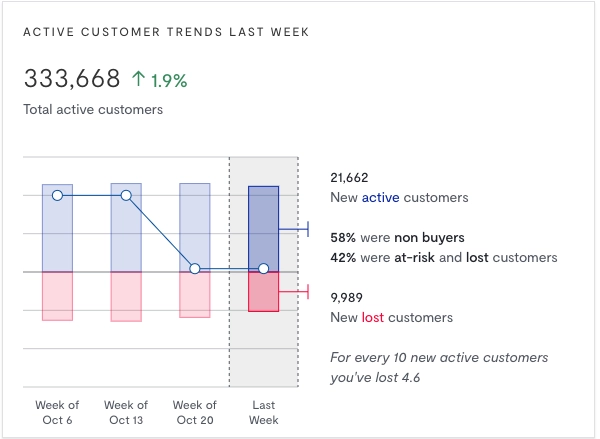Click the pink lost bar for Week of Oct 20
The image size is (600, 439).
pos(195,295)
